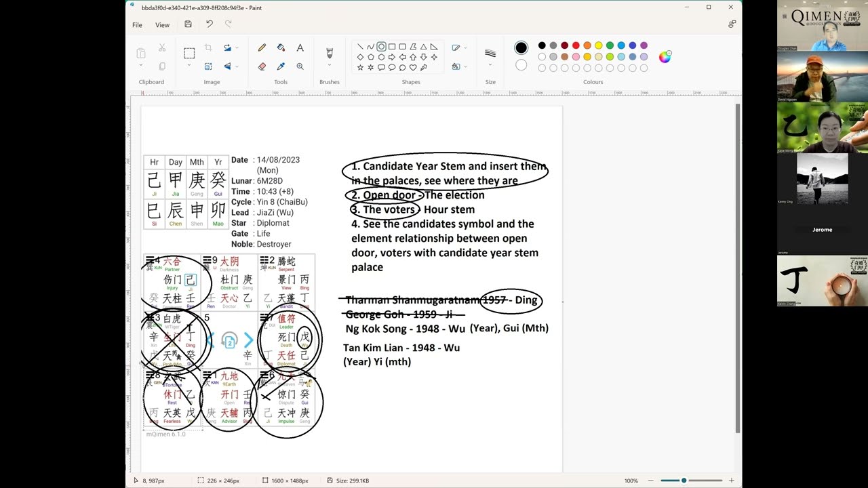Select the Fill bucket tool
The height and width of the screenshot is (488, 868).
[x=281, y=48]
